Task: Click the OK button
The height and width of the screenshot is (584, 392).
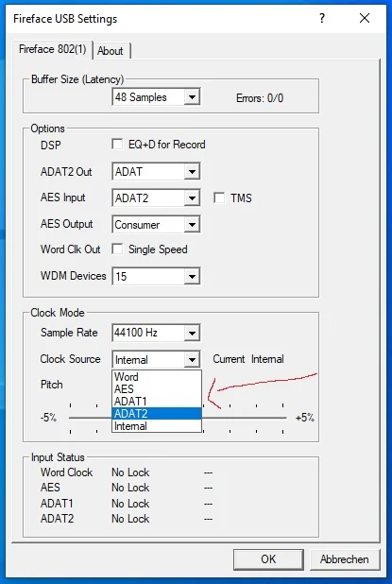Action: click(x=268, y=559)
